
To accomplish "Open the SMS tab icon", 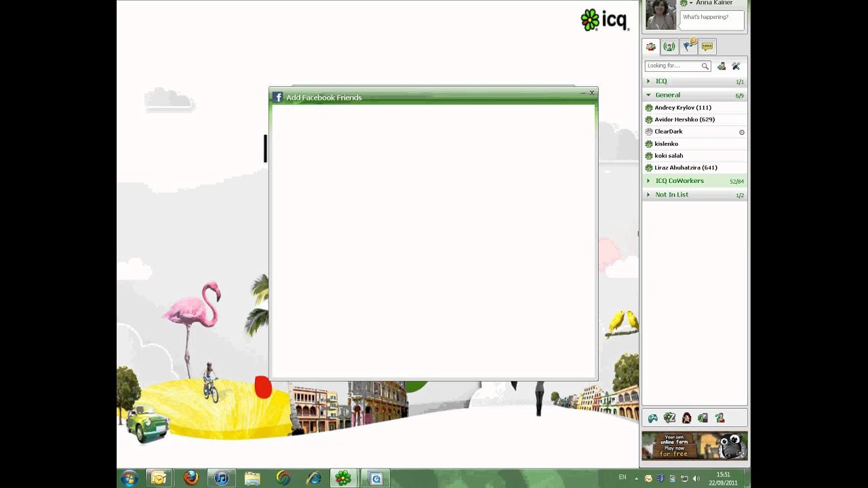I will [707, 47].
